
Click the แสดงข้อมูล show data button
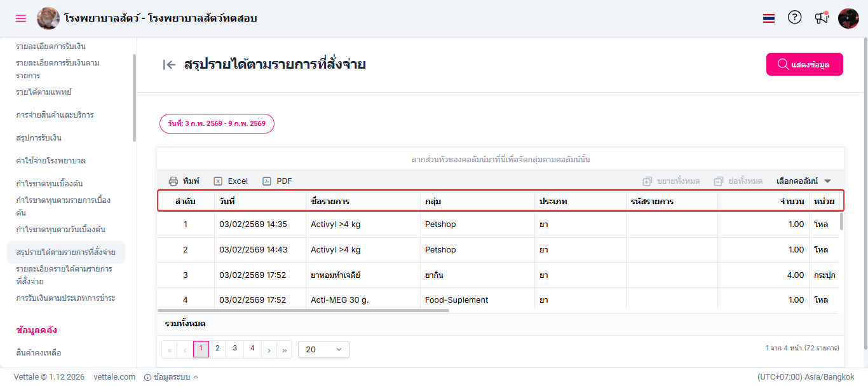(804, 64)
